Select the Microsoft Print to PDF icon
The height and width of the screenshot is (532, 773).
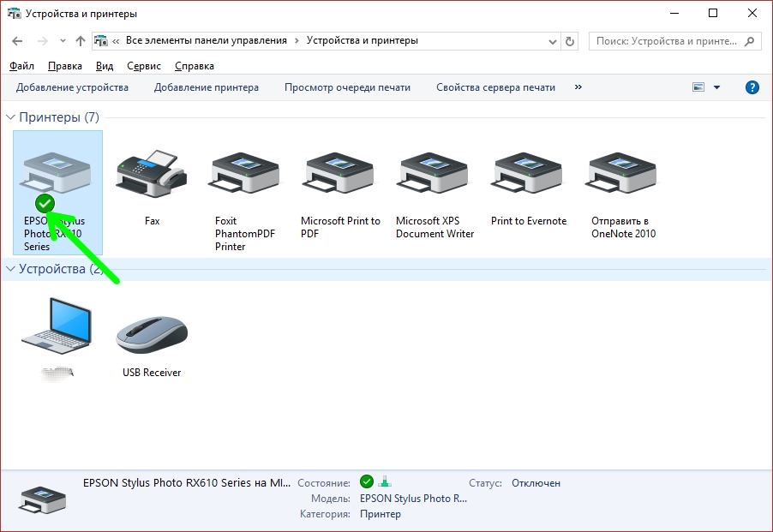click(339, 172)
